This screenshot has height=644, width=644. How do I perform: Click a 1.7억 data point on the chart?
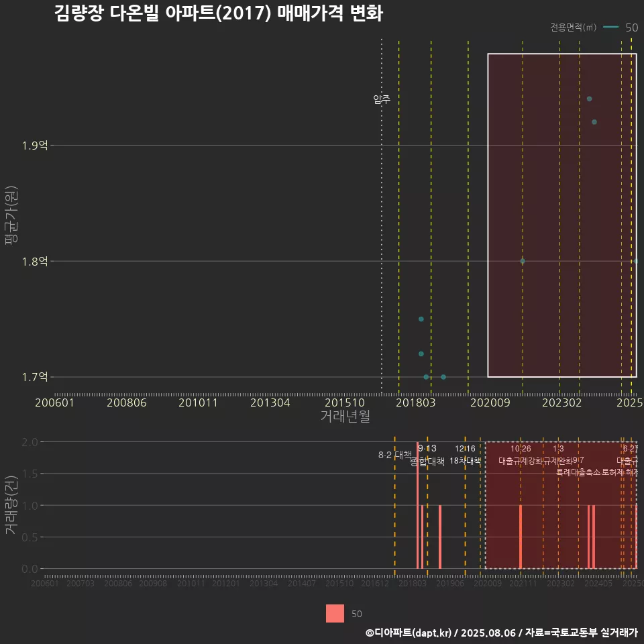[426, 377]
